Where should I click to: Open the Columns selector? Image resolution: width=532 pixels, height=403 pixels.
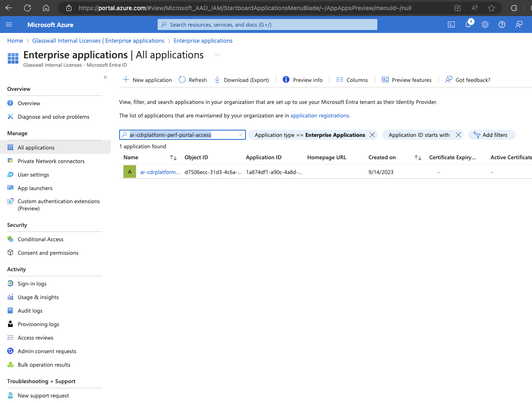tap(352, 80)
